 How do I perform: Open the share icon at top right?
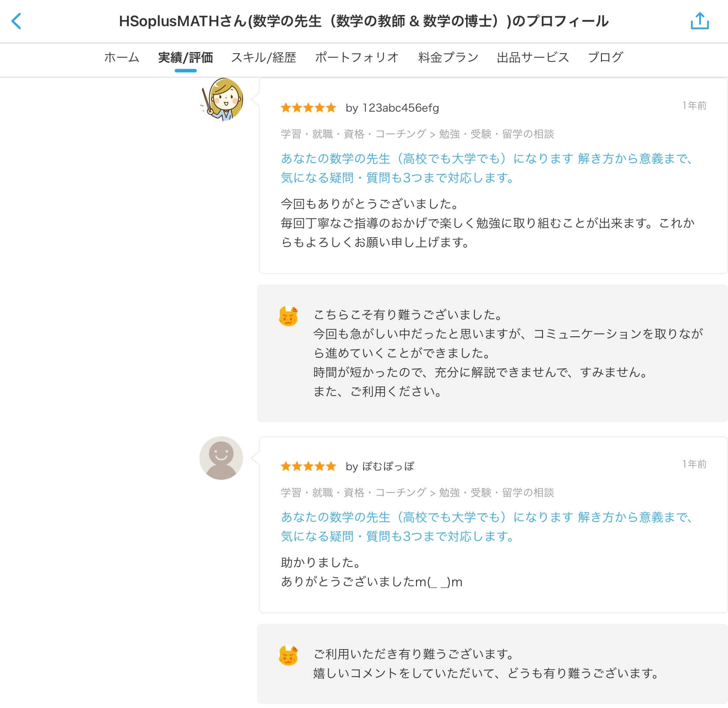pyautogui.click(x=700, y=21)
